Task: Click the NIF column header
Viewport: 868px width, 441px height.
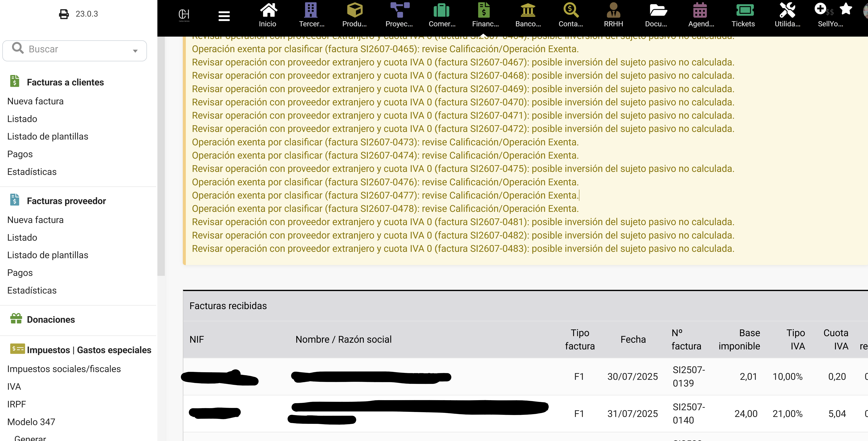Action: click(197, 340)
